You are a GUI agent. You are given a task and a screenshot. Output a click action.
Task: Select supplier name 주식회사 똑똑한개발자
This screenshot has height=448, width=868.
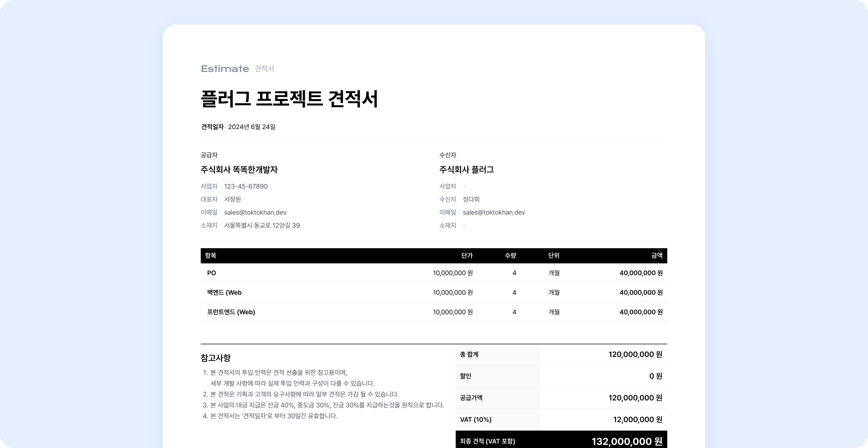(x=239, y=170)
